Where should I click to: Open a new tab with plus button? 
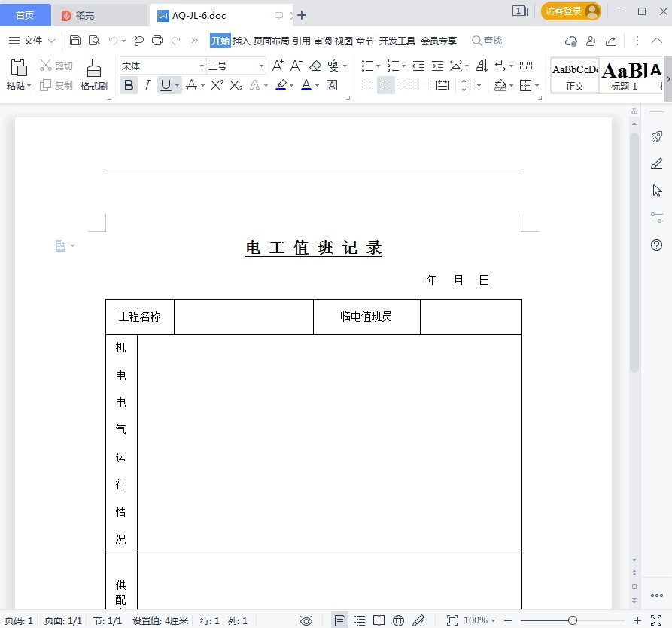point(302,16)
